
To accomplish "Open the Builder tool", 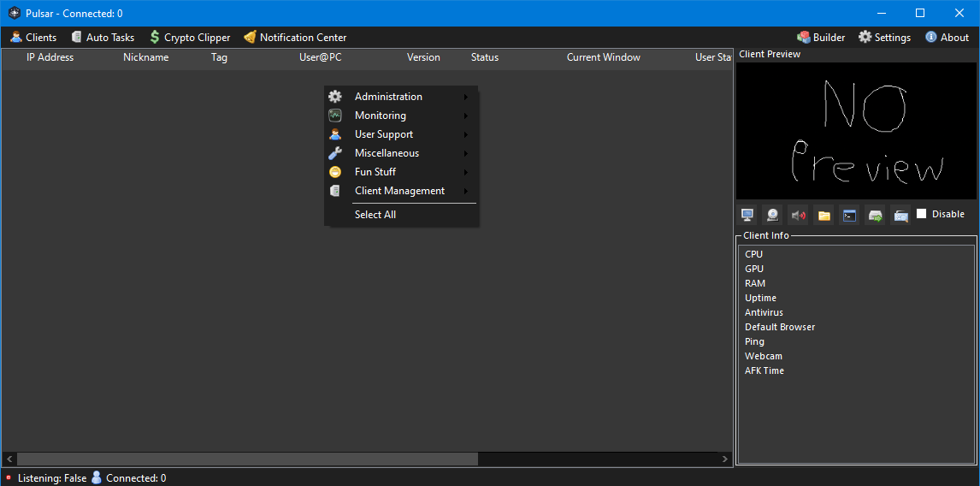I will pos(821,38).
